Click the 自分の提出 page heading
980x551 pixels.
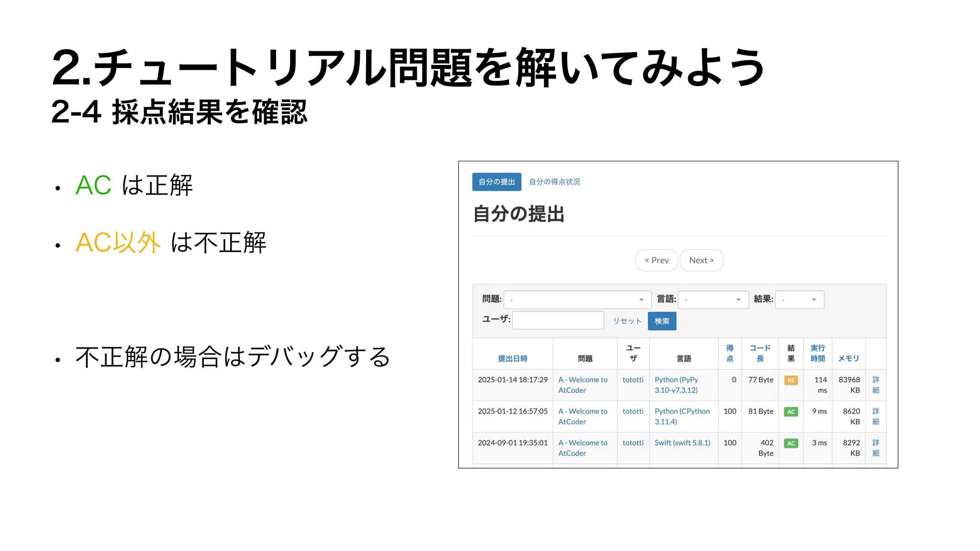pos(519,214)
